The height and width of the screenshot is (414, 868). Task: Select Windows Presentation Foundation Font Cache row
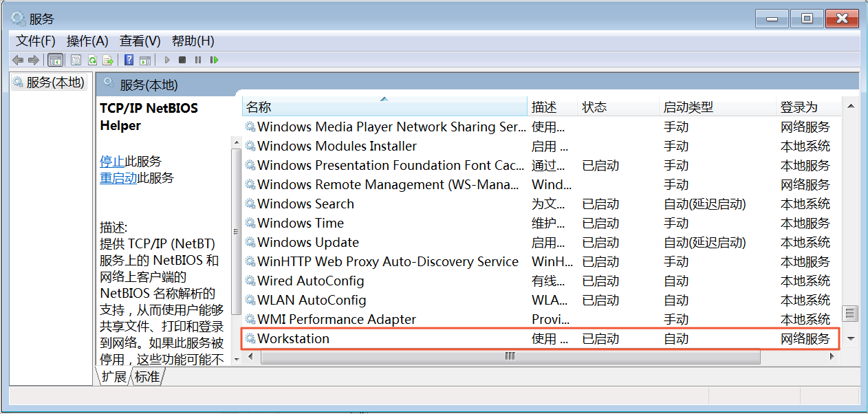point(541,165)
